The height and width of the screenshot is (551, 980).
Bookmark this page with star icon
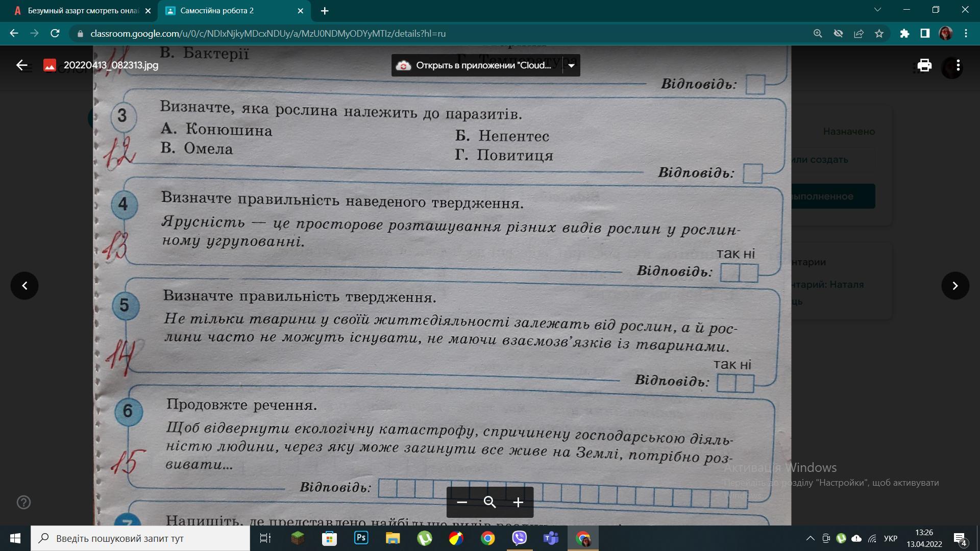point(879,34)
